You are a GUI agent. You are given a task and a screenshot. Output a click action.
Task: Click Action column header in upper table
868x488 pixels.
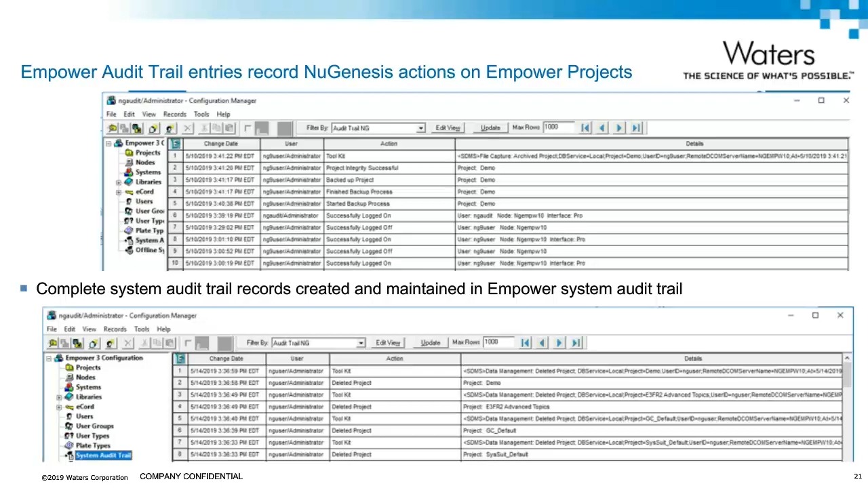389,144
